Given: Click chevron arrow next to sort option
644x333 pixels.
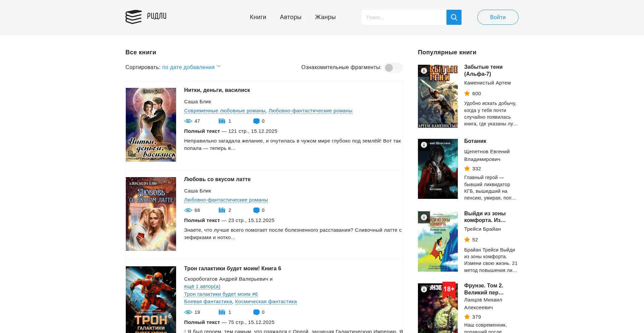Looking at the screenshot, I should [x=219, y=66].
